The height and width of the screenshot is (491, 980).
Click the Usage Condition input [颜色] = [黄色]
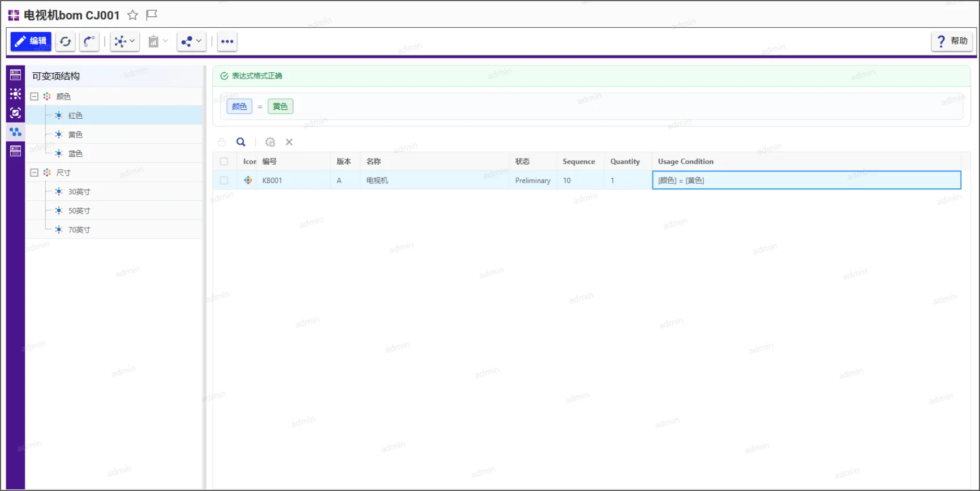click(806, 180)
